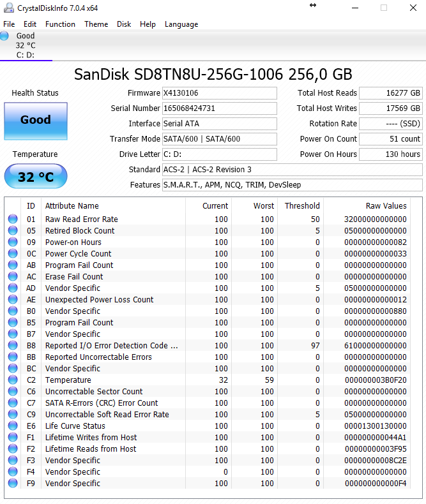Image resolution: width=426 pixels, height=504 pixels.
Task: Click status orb for Lifetime Writes from Host
Action: (x=13, y=438)
